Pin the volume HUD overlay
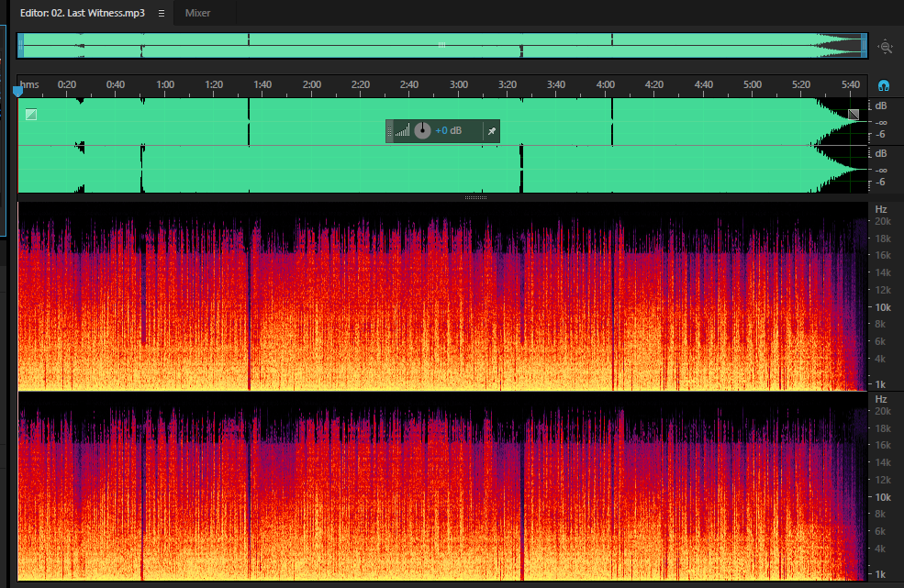This screenshot has height=588, width=904. (x=492, y=131)
